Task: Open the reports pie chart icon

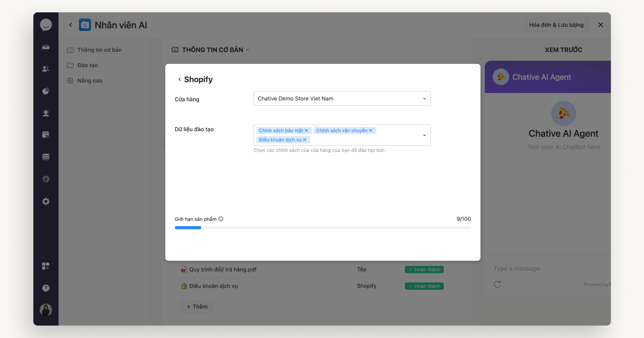Action: pos(46,91)
